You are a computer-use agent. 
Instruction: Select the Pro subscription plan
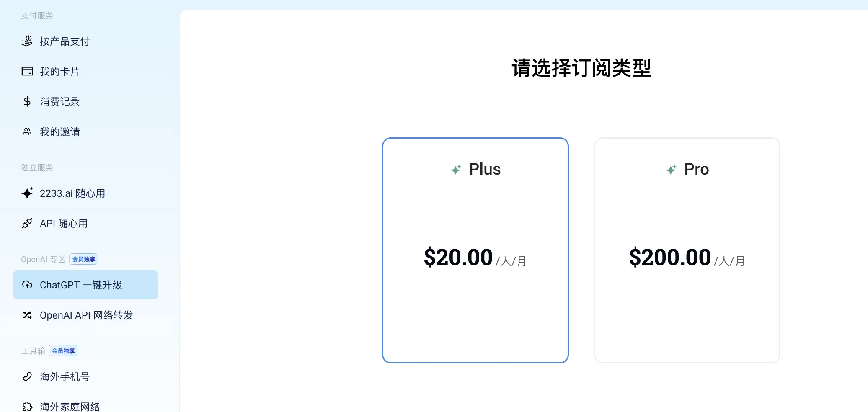click(x=687, y=250)
